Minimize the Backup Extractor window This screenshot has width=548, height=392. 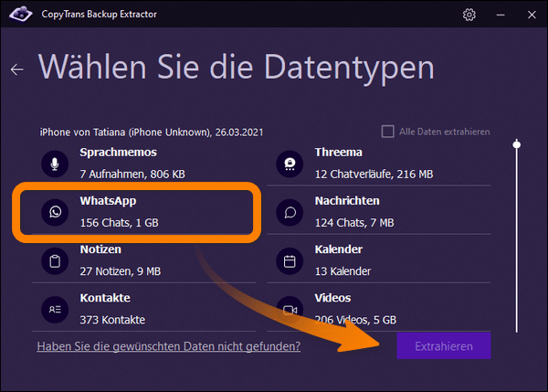[501, 15]
